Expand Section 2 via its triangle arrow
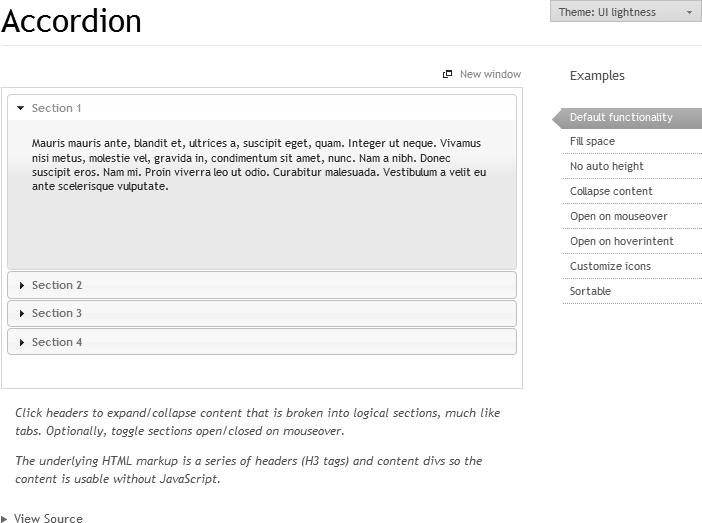 (x=21, y=285)
